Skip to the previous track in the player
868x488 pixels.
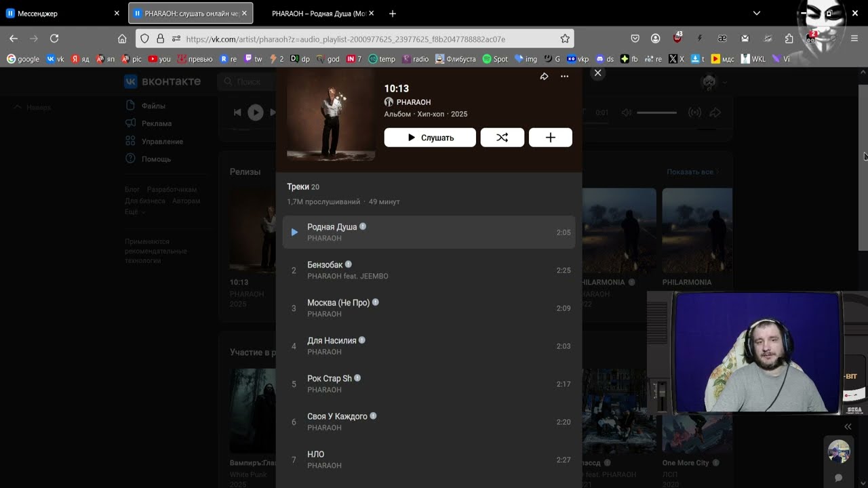coord(237,113)
